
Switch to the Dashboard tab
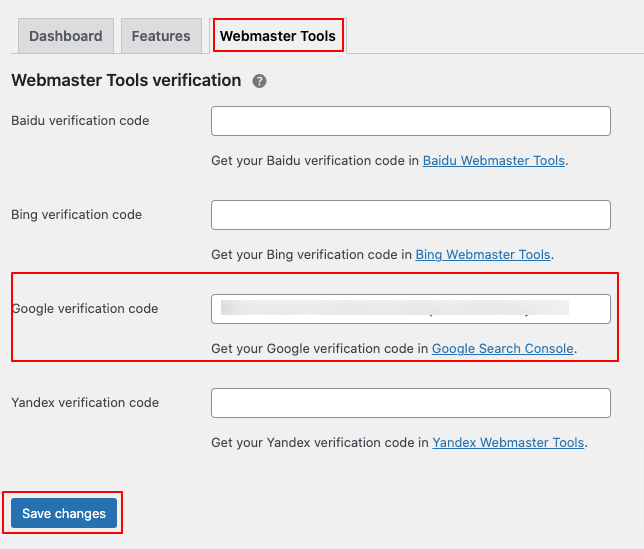coord(66,36)
